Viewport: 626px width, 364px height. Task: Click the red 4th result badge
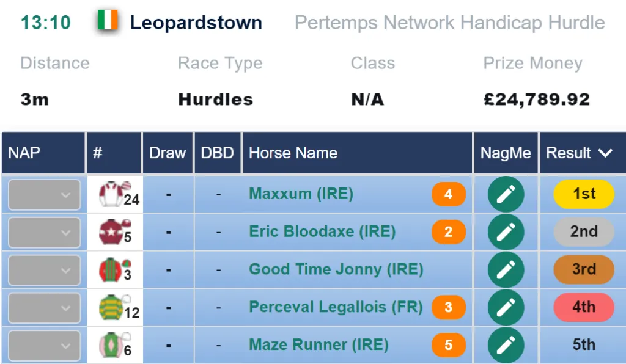(x=584, y=307)
